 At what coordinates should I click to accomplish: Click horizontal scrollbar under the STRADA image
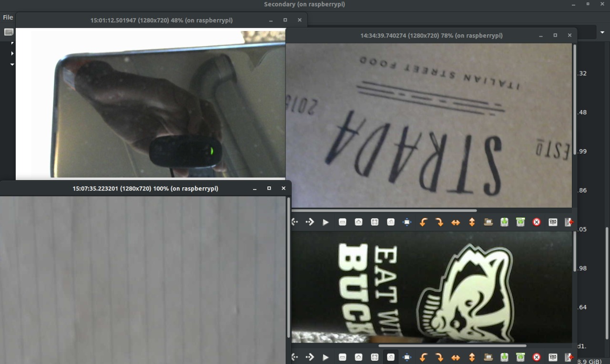[x=384, y=210]
